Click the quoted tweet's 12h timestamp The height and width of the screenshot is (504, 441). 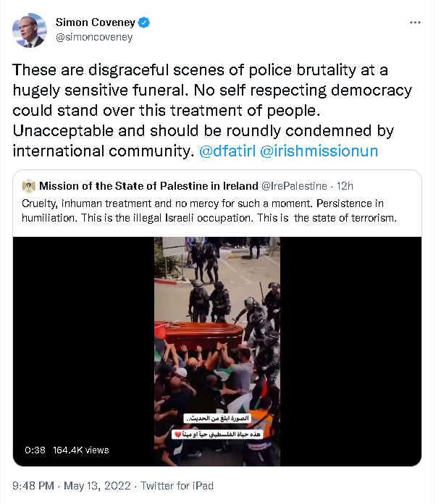pos(345,186)
